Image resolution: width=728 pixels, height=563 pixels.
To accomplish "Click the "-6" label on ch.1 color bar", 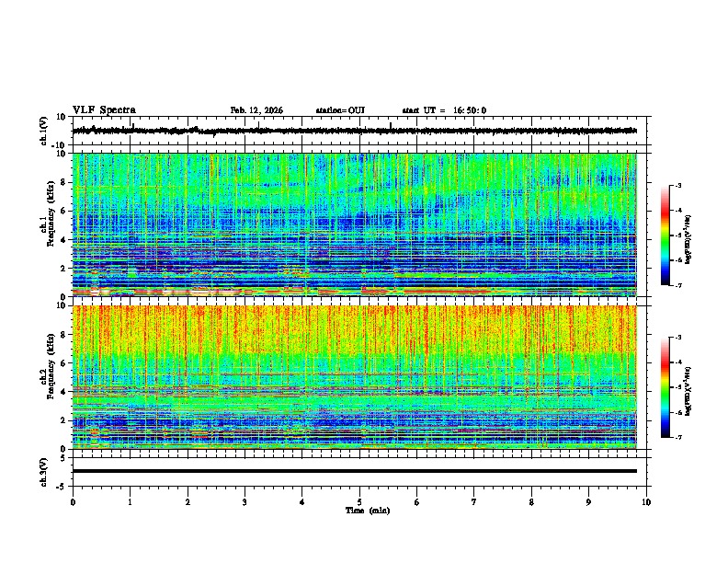I will (x=678, y=260).
